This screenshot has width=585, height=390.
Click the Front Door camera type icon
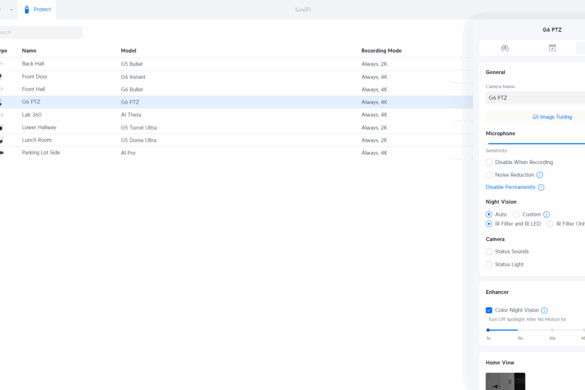1,77
